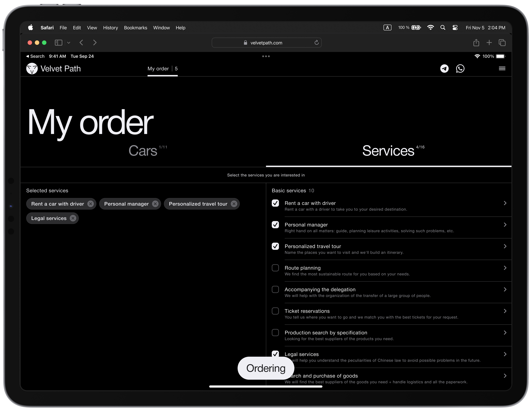Click the Velvet Path logo icon
The height and width of the screenshot is (412, 532).
[32, 68]
